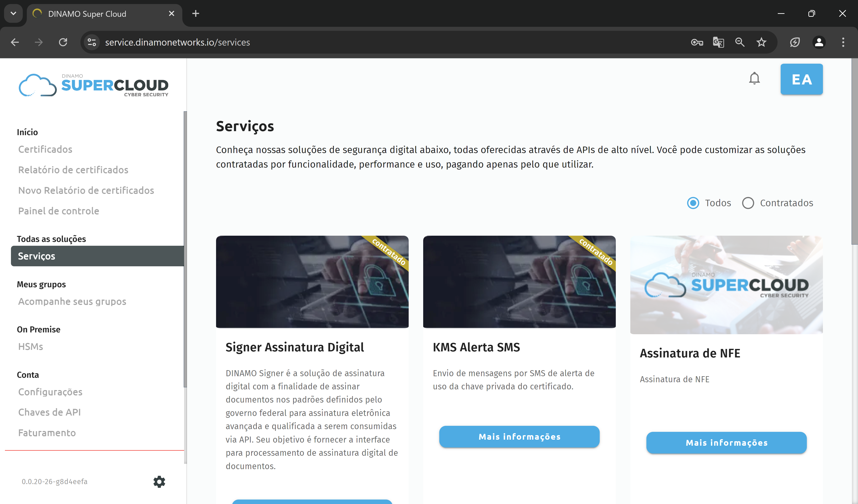Click the Super Cloud logo in the sidebar
The image size is (858, 504).
(94, 85)
